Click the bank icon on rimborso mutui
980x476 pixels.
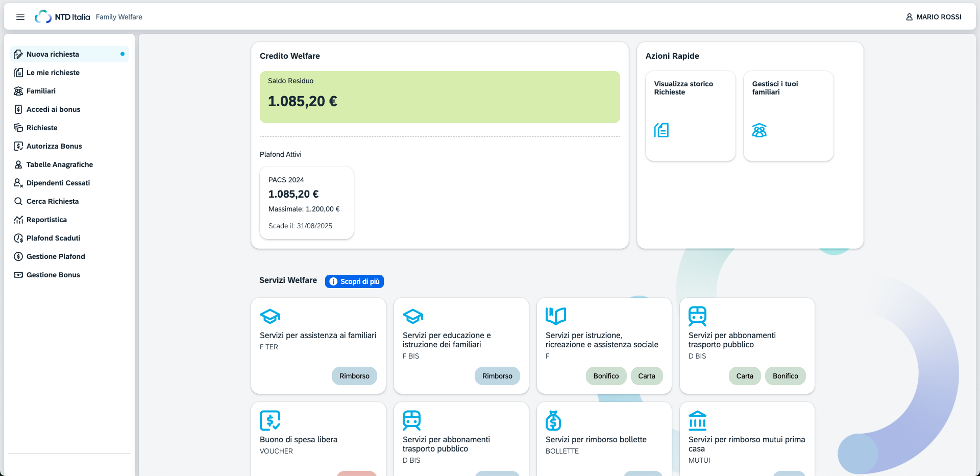point(697,420)
